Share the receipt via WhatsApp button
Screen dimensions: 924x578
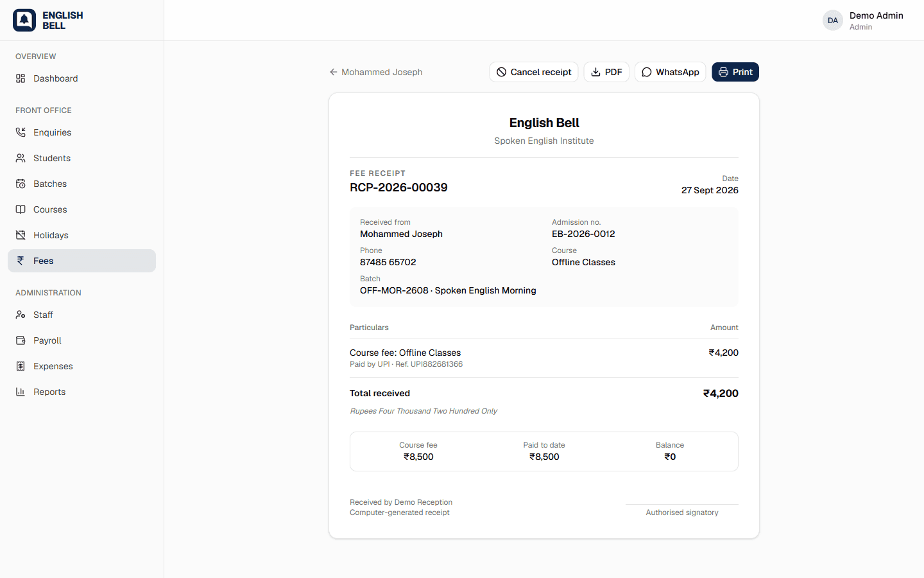pos(671,72)
